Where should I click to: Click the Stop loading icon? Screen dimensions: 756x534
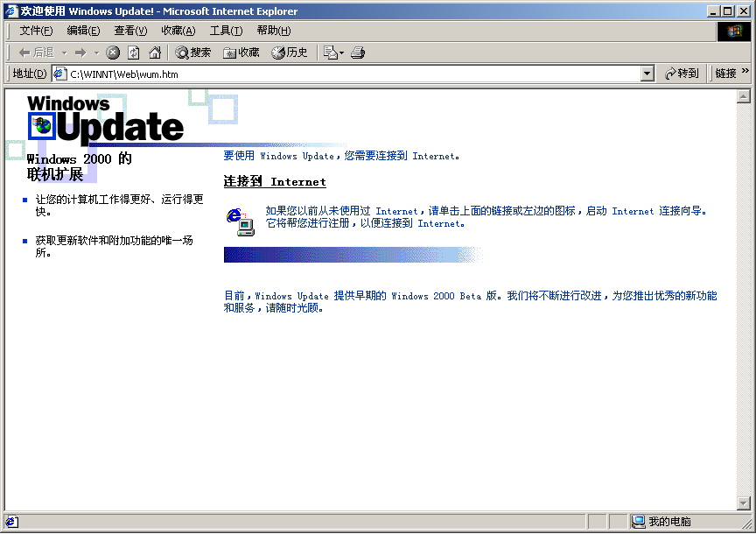click(113, 53)
